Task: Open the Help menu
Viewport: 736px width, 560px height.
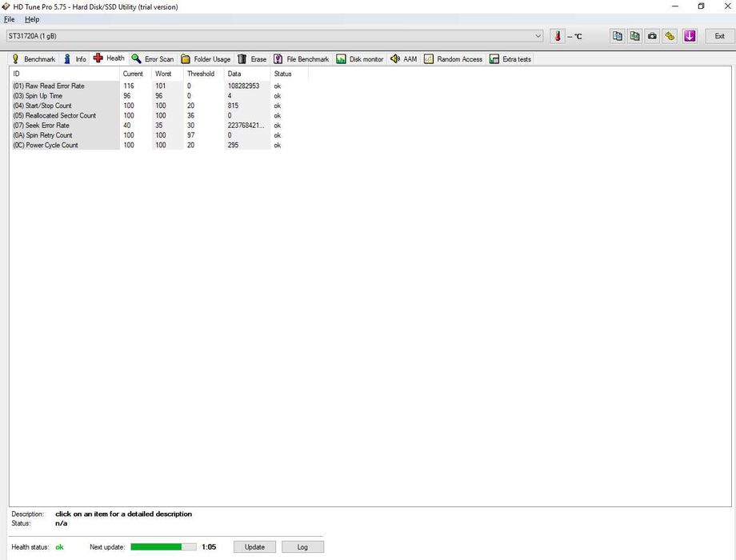Action: point(32,19)
